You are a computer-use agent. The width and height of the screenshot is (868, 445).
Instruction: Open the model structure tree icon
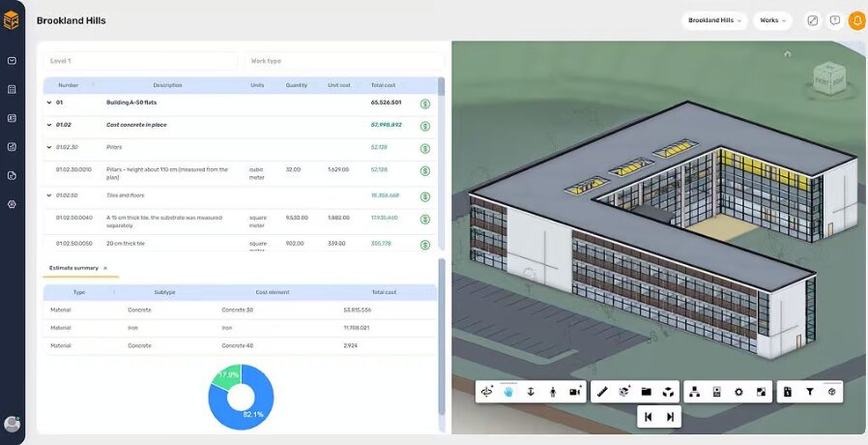pos(694,392)
